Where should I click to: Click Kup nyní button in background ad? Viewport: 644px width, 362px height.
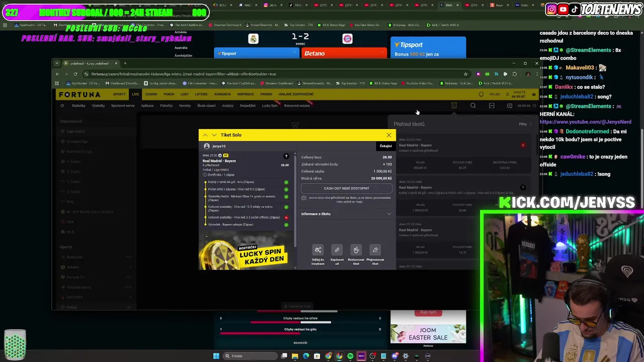428,312
